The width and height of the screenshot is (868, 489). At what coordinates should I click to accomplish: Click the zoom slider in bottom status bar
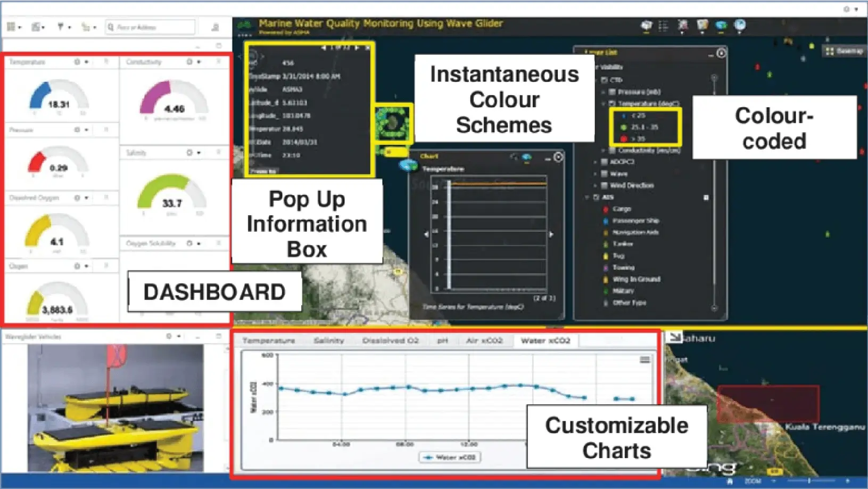[809, 481]
